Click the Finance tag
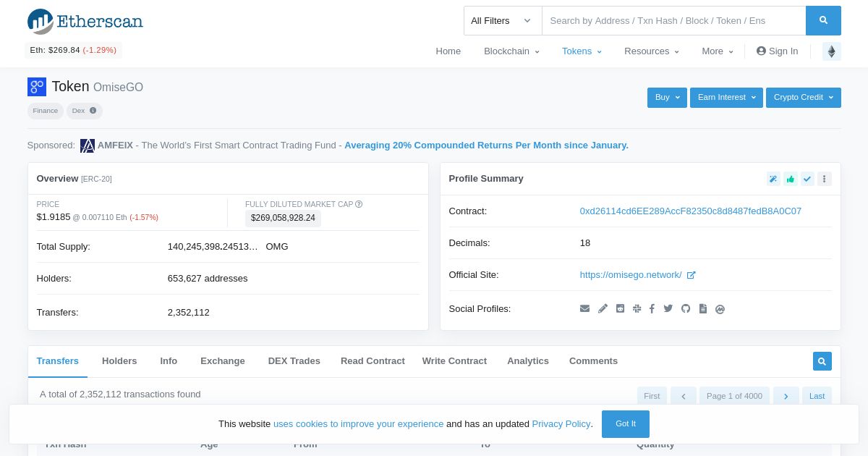The height and width of the screenshot is (456, 868). pyautogui.click(x=46, y=111)
